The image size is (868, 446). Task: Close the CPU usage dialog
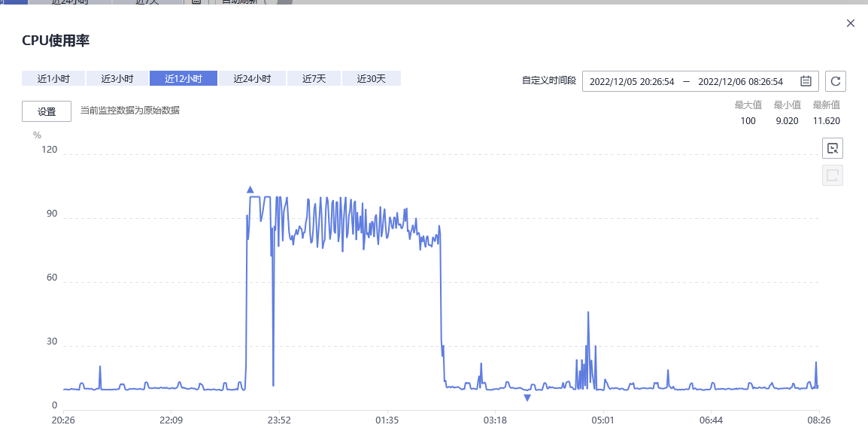click(851, 23)
